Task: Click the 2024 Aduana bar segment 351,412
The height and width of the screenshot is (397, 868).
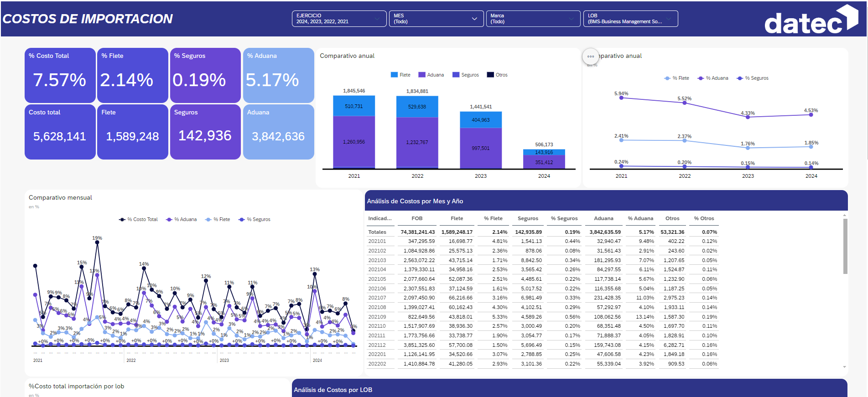Action: [x=544, y=162]
